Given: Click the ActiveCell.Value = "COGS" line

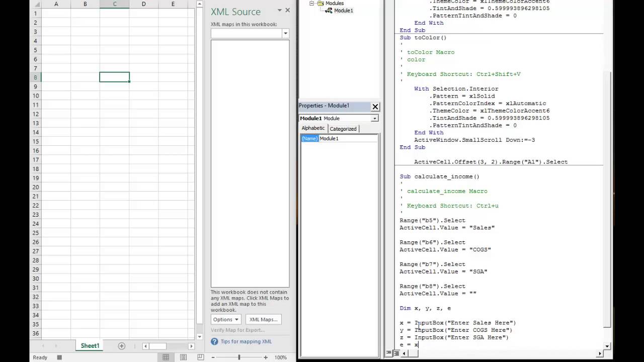Looking at the screenshot, I should pyautogui.click(x=445, y=249).
